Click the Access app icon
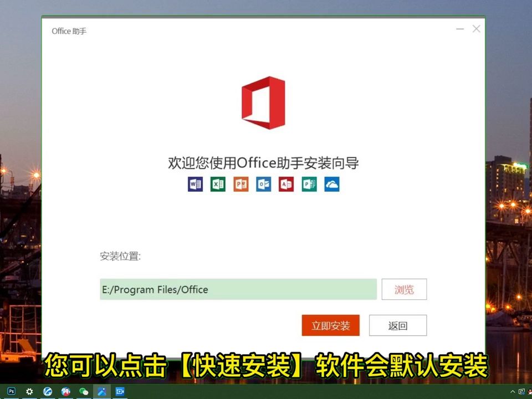 pyautogui.click(x=287, y=184)
